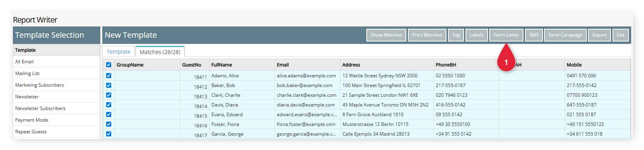Screen dimensions: 644x150
Task: Click email charlie.clark@example.com
Action: 306,95
